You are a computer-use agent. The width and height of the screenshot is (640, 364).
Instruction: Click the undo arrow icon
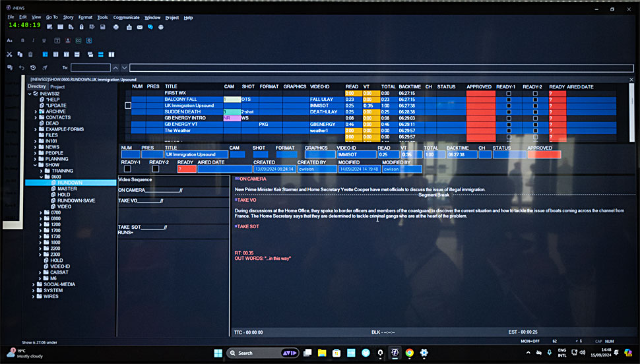coord(21,67)
